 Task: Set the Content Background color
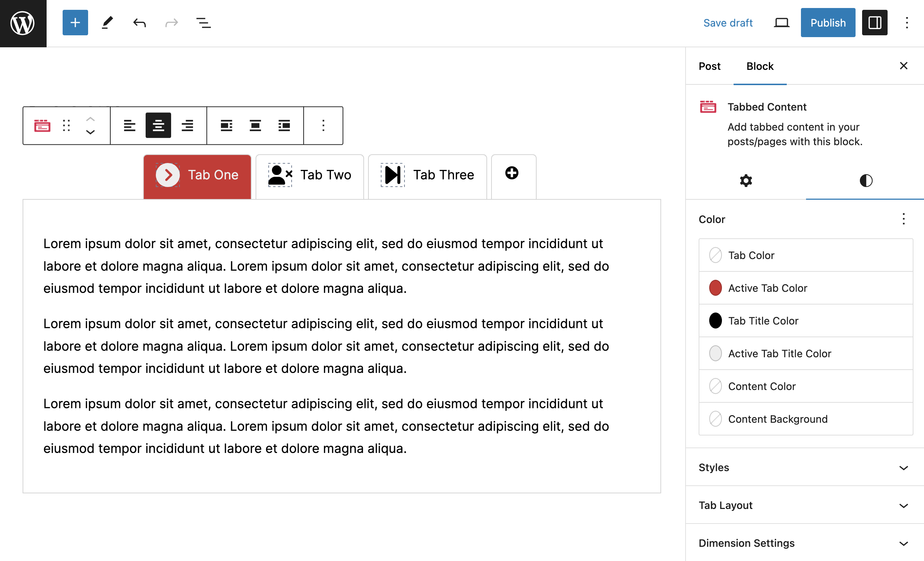(x=806, y=419)
